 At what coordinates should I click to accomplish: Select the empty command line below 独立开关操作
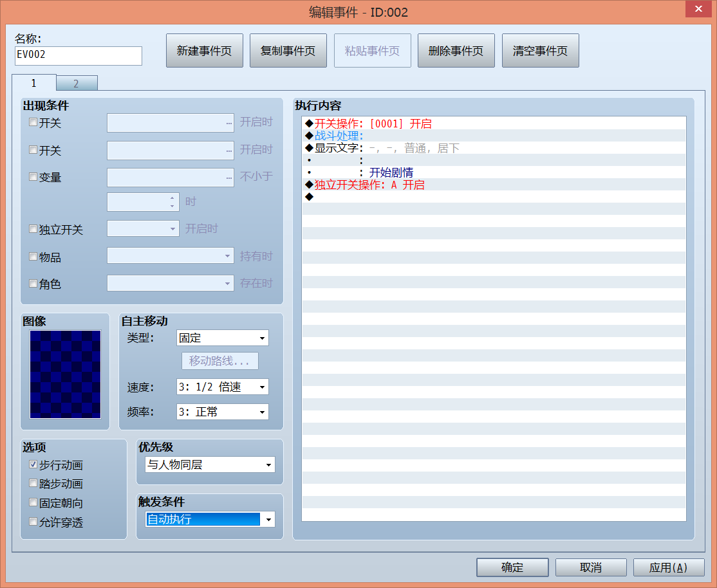coord(494,197)
